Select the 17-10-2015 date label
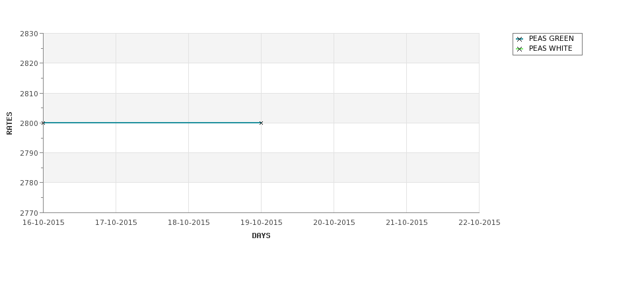Viewport: 644px width, 283px height. point(116,222)
